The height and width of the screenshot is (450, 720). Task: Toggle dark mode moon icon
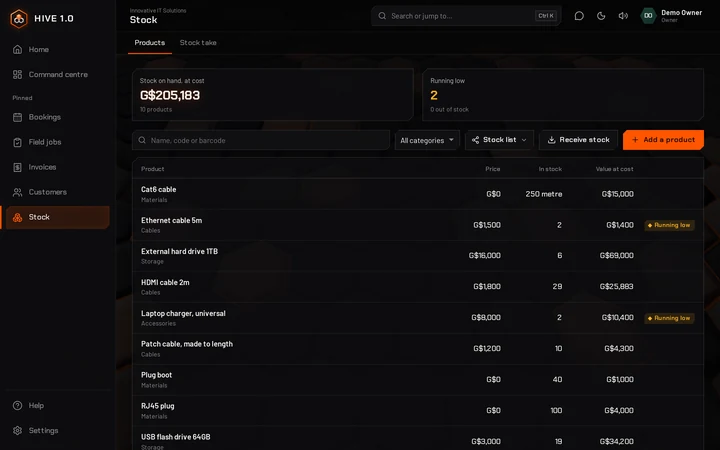601,16
